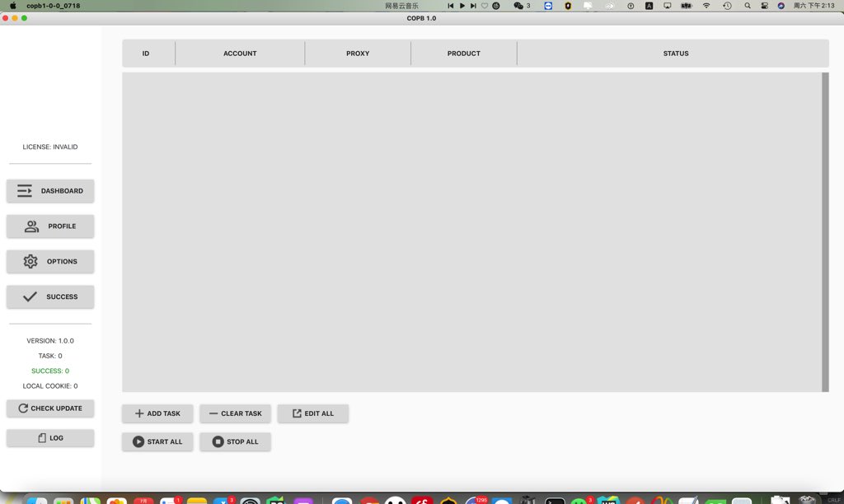Play music from menu bar control
The width and height of the screenshot is (844, 504).
pos(462,6)
